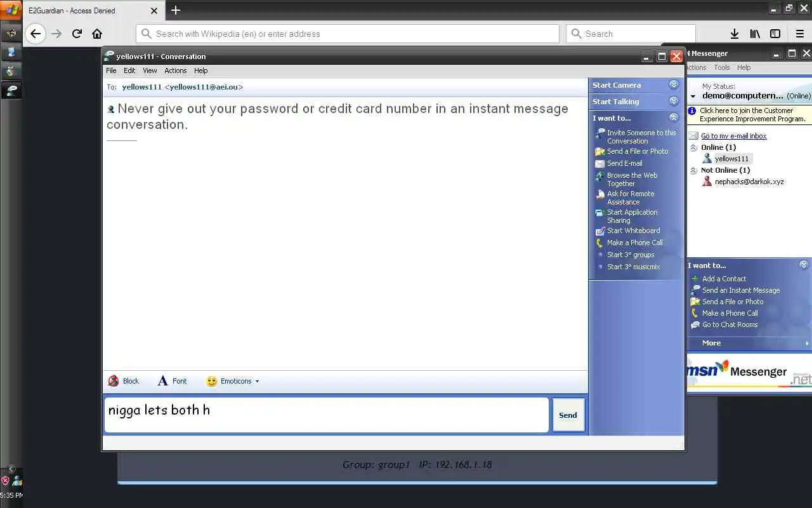The image size is (812, 508).
Task: Collapse the Conversation I want to section
Action: [674, 117]
